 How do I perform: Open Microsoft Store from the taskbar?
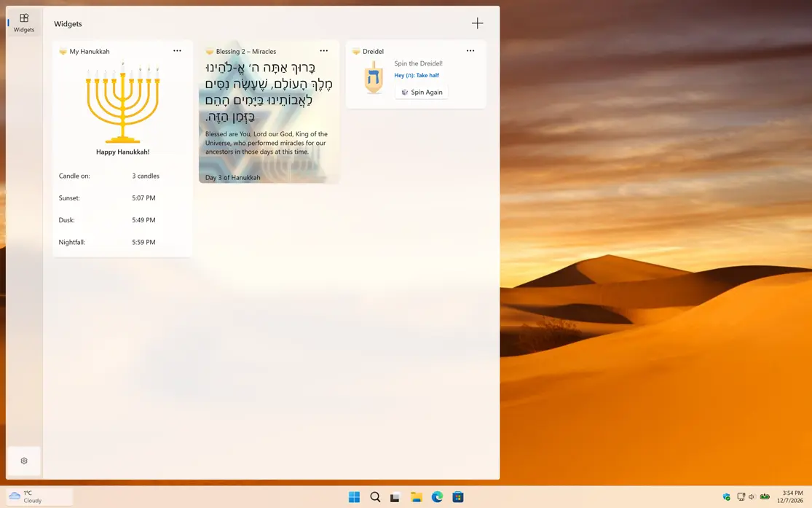tap(458, 497)
